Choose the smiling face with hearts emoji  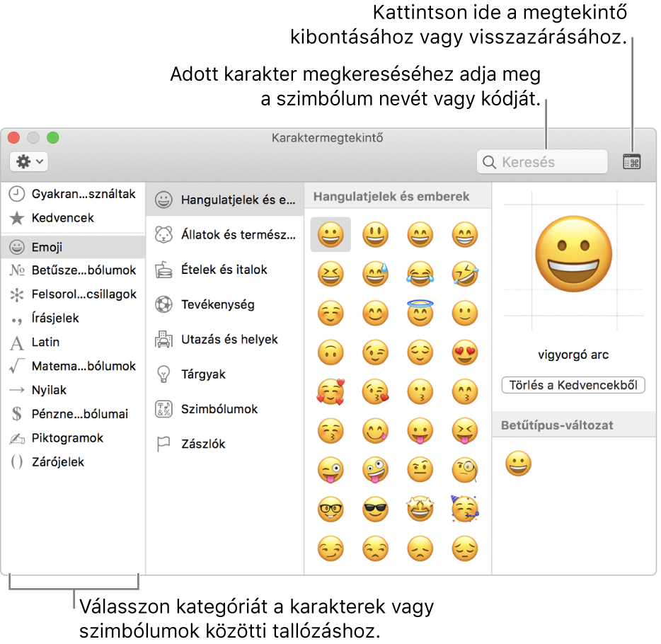pos(330,392)
